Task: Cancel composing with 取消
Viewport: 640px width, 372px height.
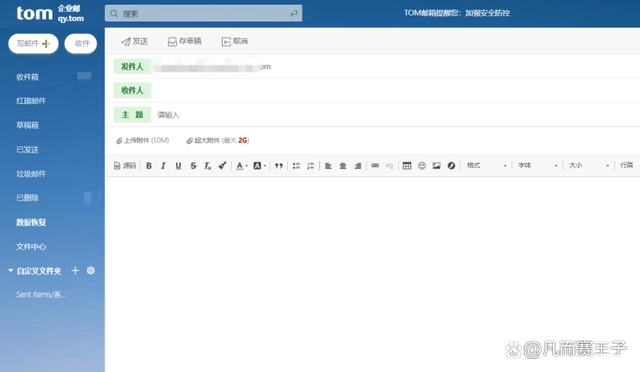Action: (x=235, y=41)
